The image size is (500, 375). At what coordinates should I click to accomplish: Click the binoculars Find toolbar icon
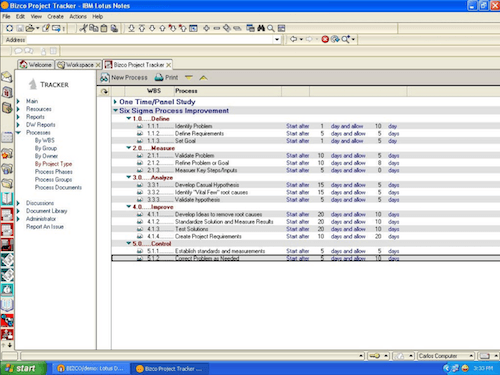coord(261,28)
